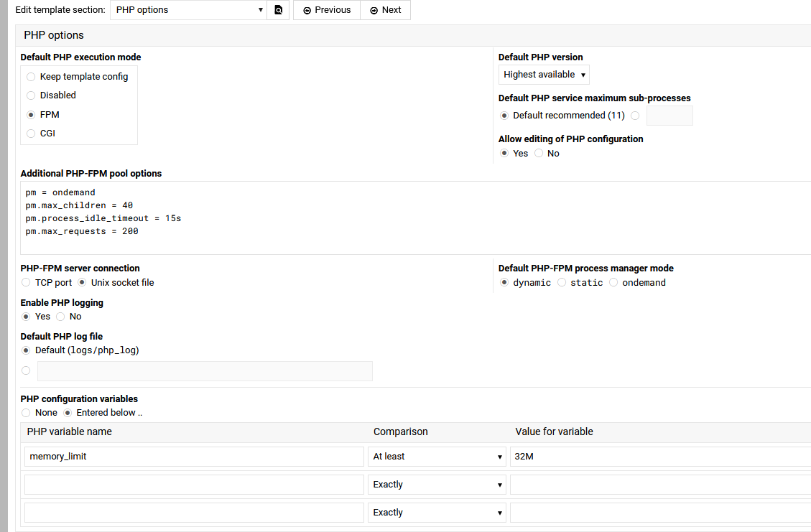The height and width of the screenshot is (532, 811).
Task: Go to the Previous template section
Action: [x=327, y=10]
